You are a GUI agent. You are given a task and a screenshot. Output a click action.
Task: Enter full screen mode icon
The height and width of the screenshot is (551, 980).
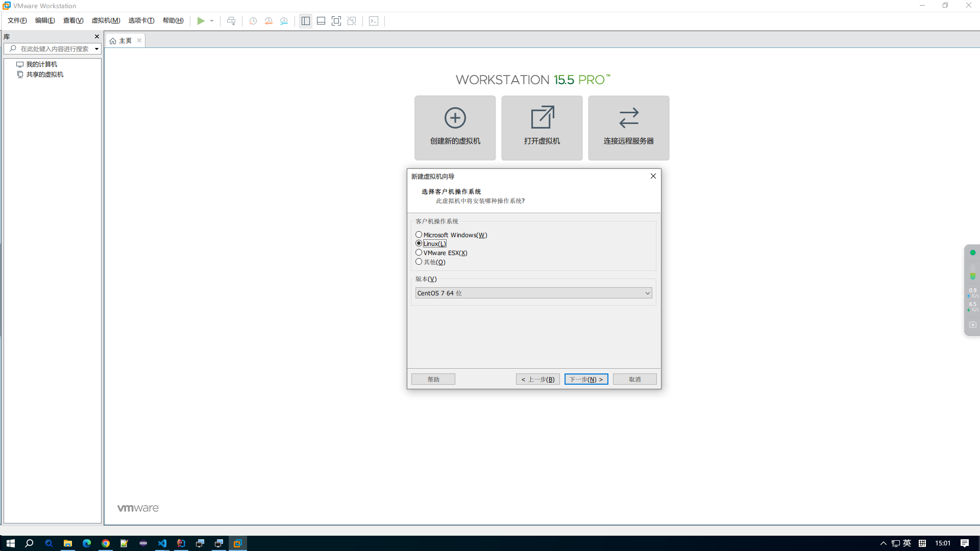pos(336,21)
